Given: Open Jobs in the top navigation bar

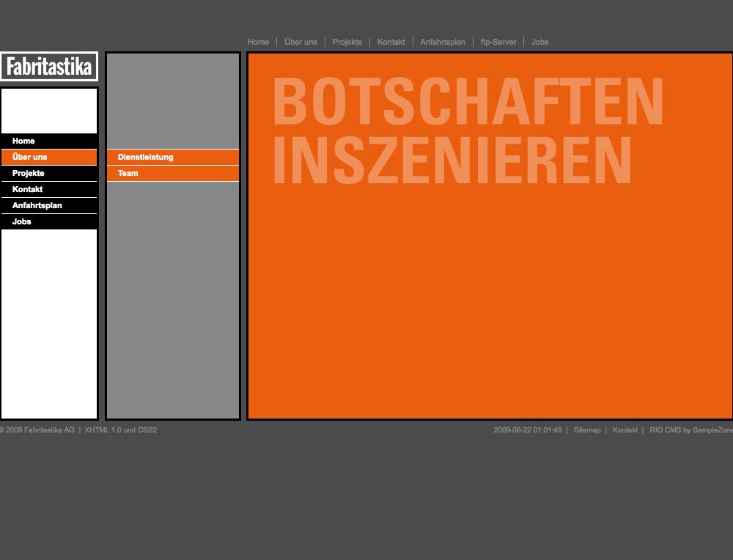Looking at the screenshot, I should tap(539, 42).
